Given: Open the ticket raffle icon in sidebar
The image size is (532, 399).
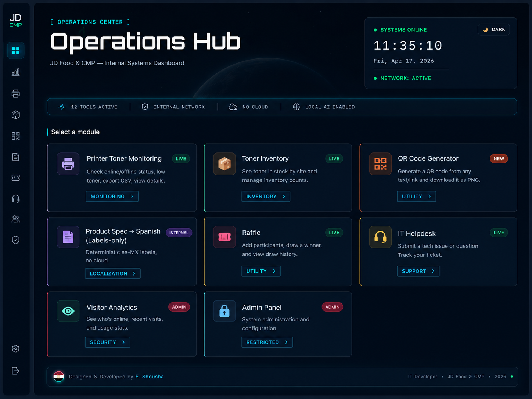Looking at the screenshot, I should pos(15,178).
